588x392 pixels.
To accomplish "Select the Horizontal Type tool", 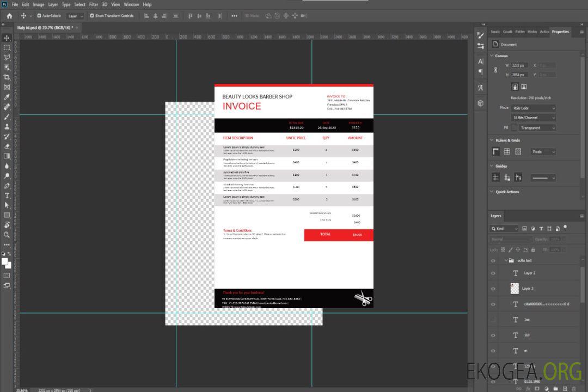I will [x=7, y=195].
